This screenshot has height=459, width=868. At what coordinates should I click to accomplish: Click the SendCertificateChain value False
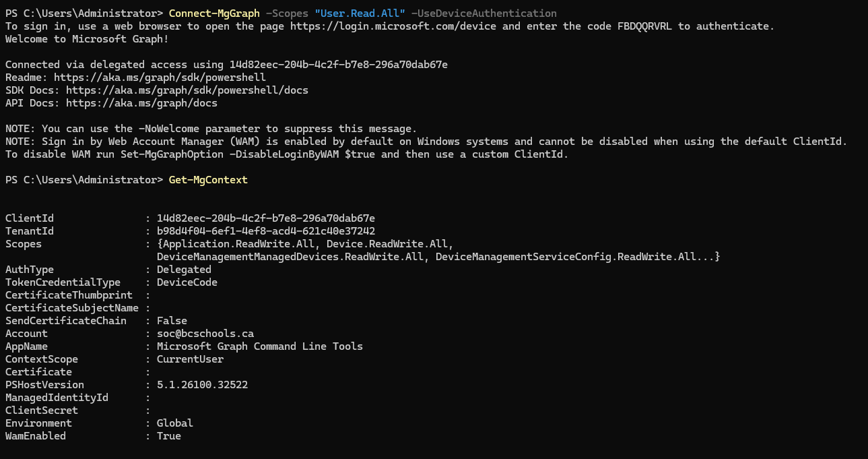pos(172,321)
